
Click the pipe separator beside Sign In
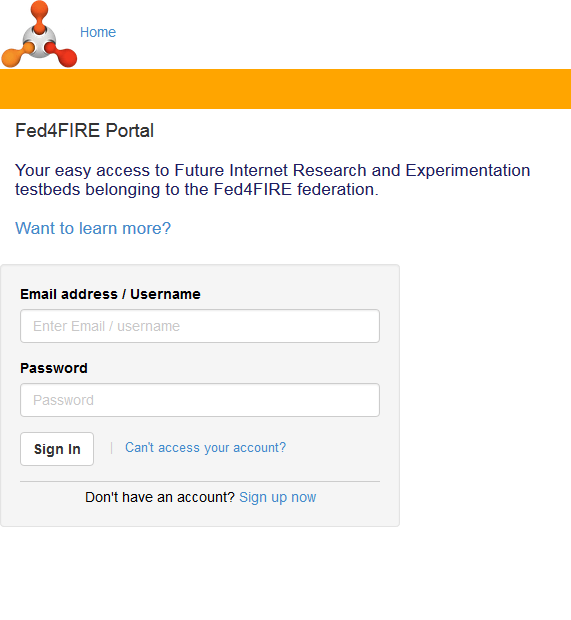click(x=112, y=448)
